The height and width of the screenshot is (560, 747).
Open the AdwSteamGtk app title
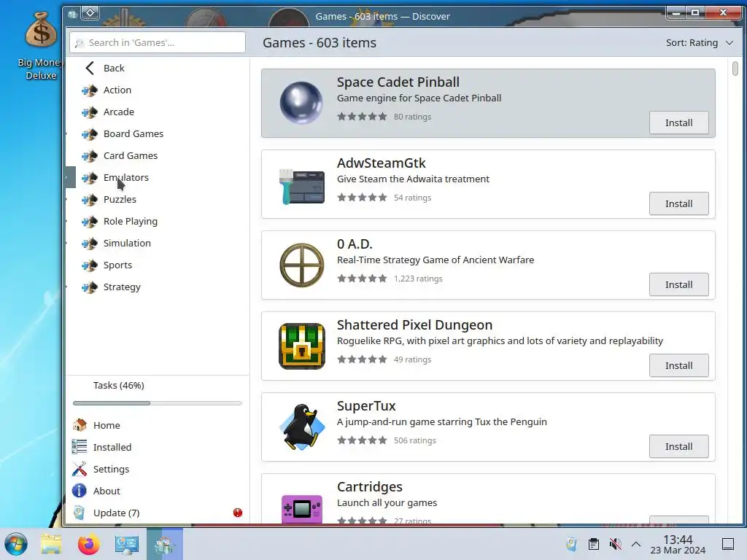pyautogui.click(x=381, y=163)
